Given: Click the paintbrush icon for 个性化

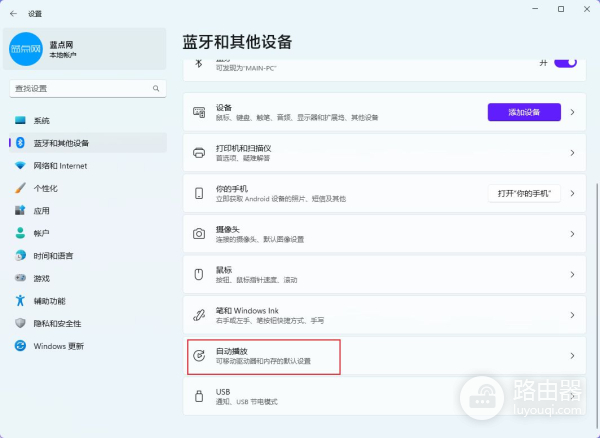Looking at the screenshot, I should click(x=20, y=188).
